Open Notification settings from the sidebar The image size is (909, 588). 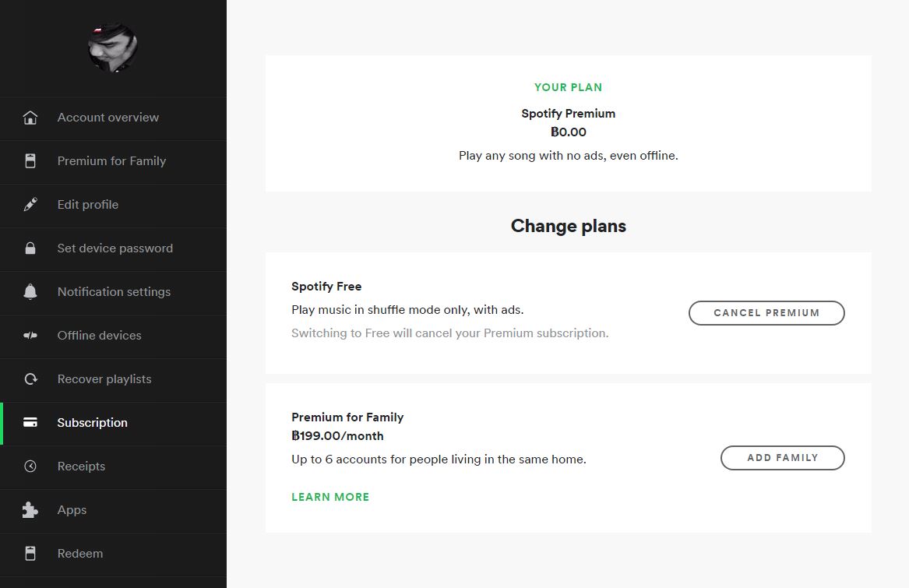(114, 292)
